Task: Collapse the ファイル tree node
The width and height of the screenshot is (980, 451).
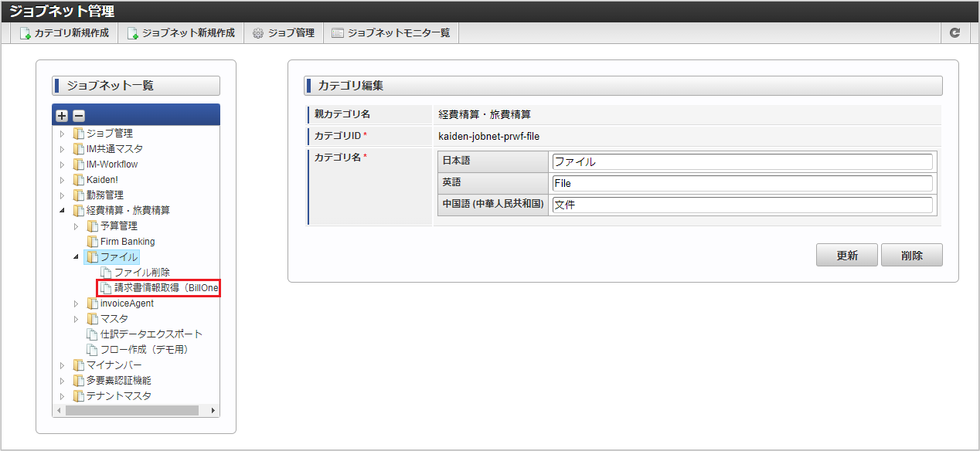Action: pos(77,257)
